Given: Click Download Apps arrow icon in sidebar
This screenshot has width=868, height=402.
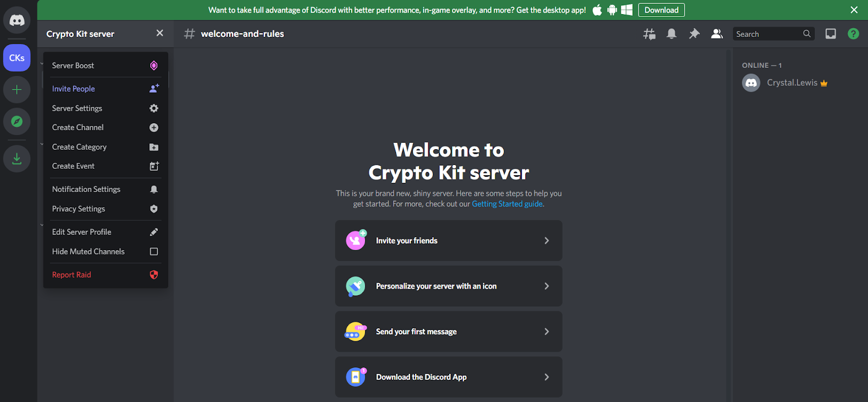Looking at the screenshot, I should [17, 158].
